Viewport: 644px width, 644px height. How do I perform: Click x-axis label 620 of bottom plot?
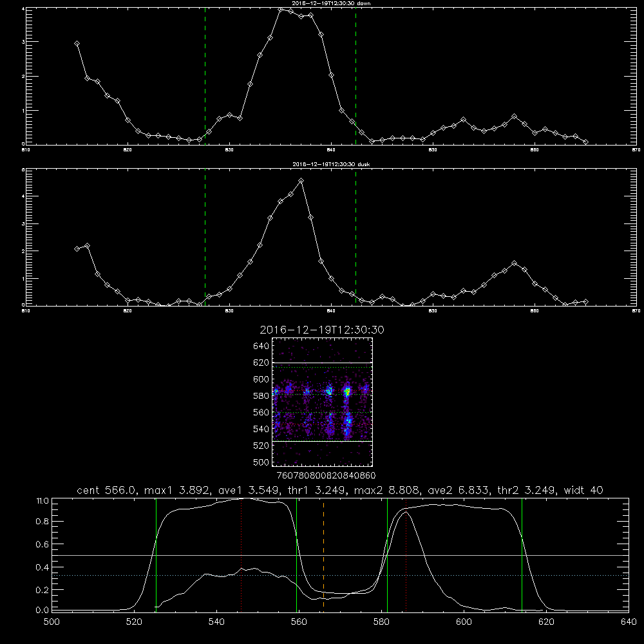pos(546,622)
